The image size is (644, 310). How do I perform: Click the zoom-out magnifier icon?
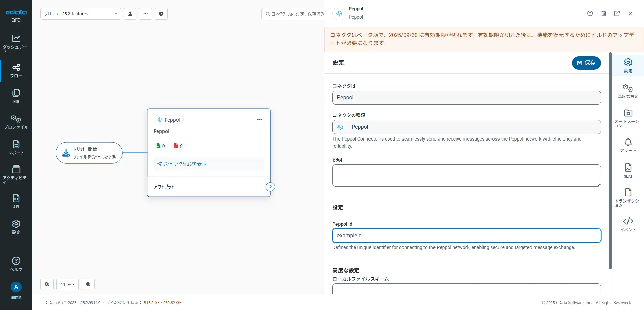[88, 284]
